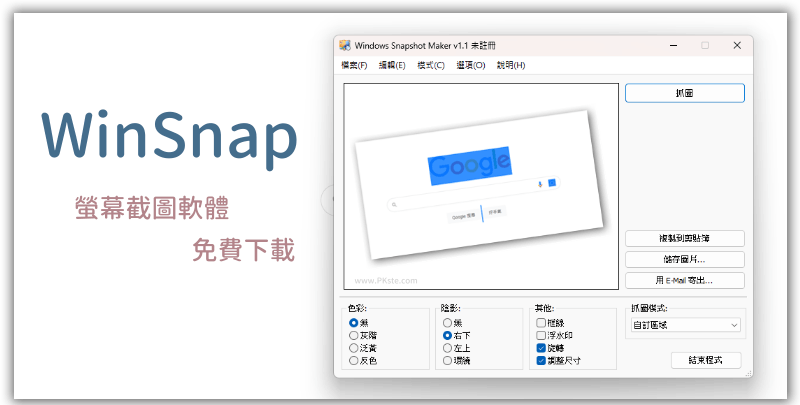Viewport: 800px width, 405px height.
Task: Open the 模式(C) menu
Action: [x=431, y=65]
